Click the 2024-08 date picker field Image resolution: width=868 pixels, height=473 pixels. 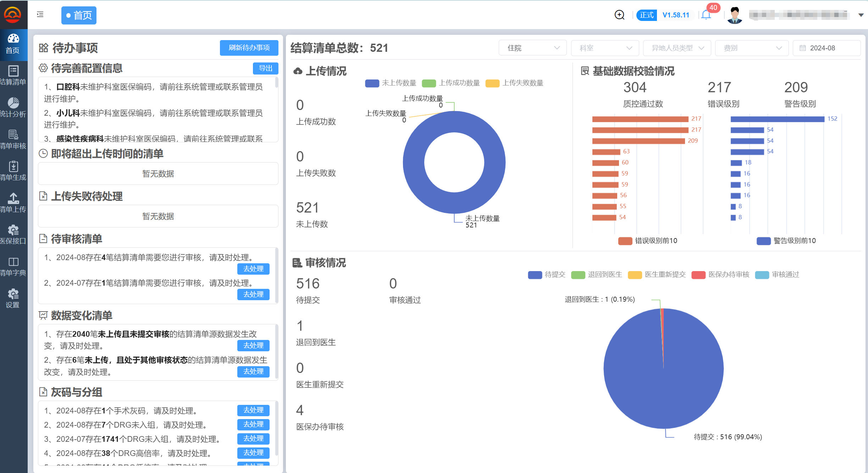point(826,48)
